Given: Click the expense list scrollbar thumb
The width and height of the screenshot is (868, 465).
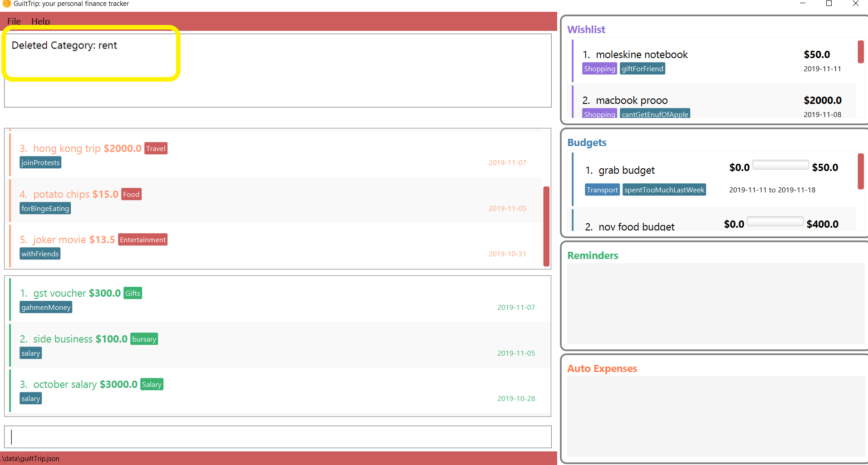Looking at the screenshot, I should point(546,226).
